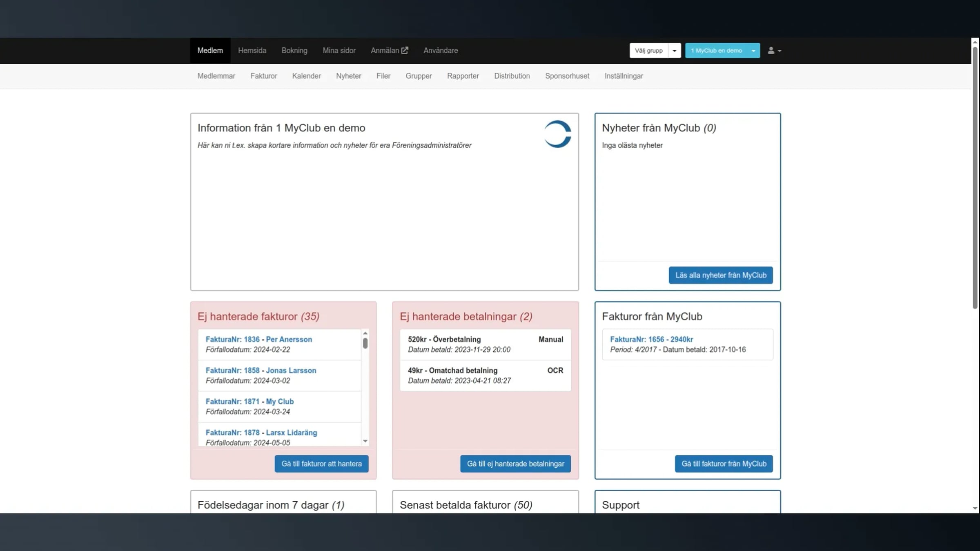Open invoice FakturaNr: 1656 - 2940kr
Viewport: 980px width, 551px height.
click(x=651, y=339)
